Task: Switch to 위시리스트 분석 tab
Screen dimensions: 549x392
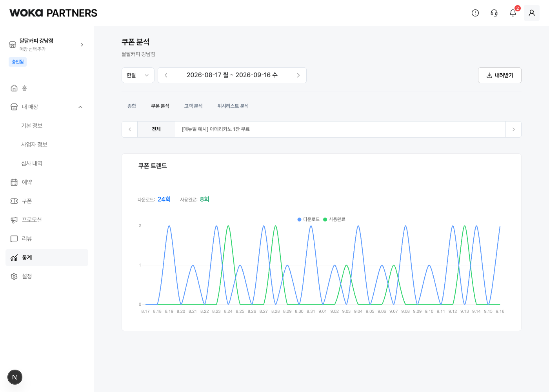Action: [233, 106]
